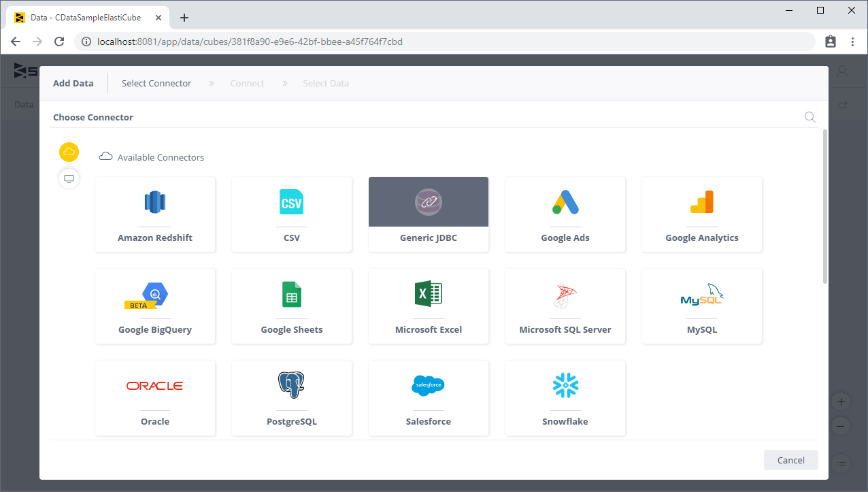Choose the CSV connector tile
868x492 pixels.
click(x=292, y=214)
